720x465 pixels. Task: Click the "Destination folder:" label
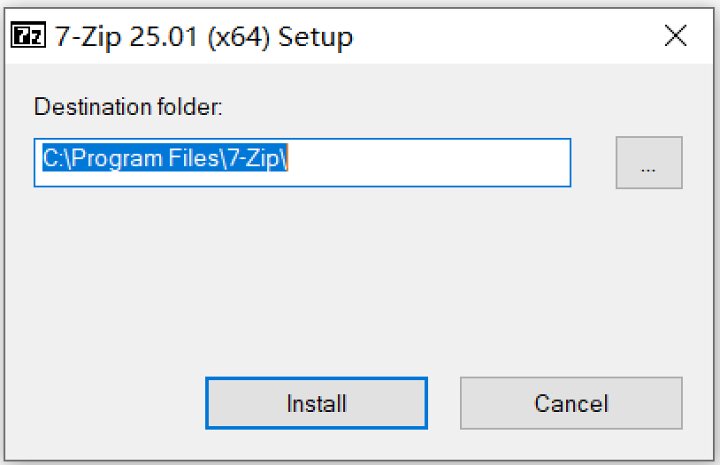point(127,106)
